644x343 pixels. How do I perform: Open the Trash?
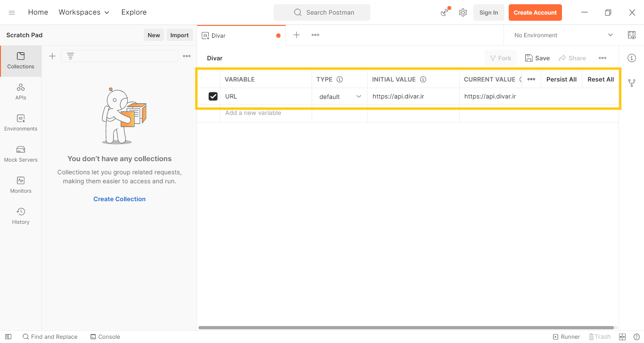tap(600, 337)
